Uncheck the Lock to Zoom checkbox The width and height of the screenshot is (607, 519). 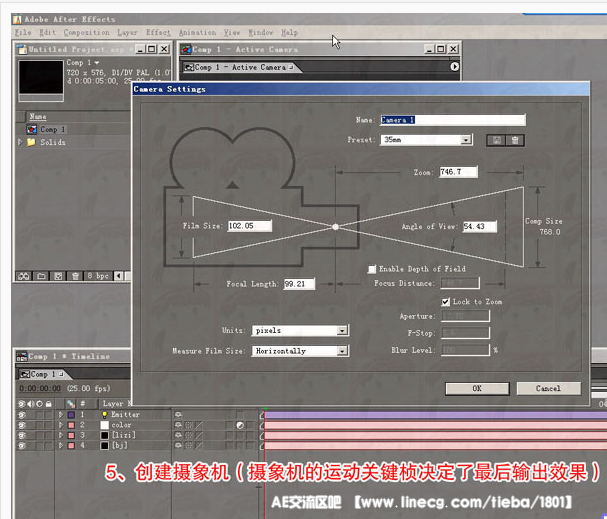point(446,302)
